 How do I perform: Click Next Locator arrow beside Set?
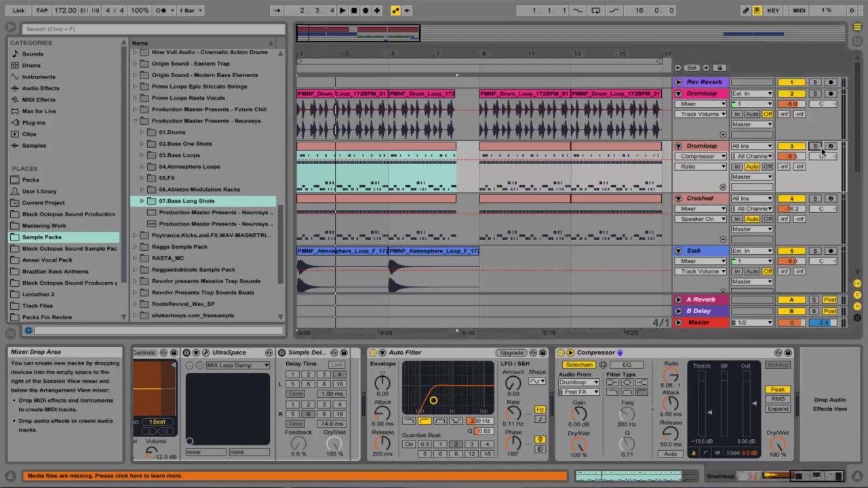pyautogui.click(x=706, y=68)
